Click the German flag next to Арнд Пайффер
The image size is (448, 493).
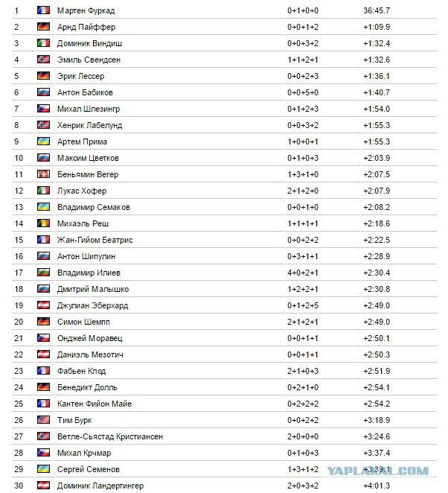43,27
